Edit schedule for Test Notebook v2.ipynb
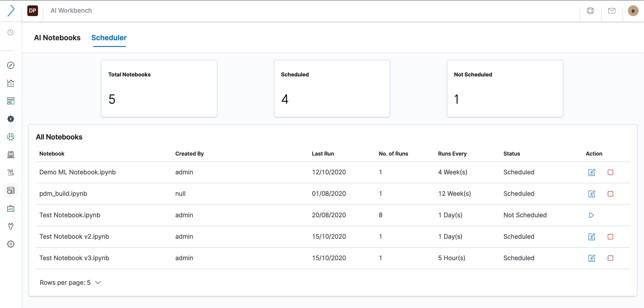 point(591,237)
